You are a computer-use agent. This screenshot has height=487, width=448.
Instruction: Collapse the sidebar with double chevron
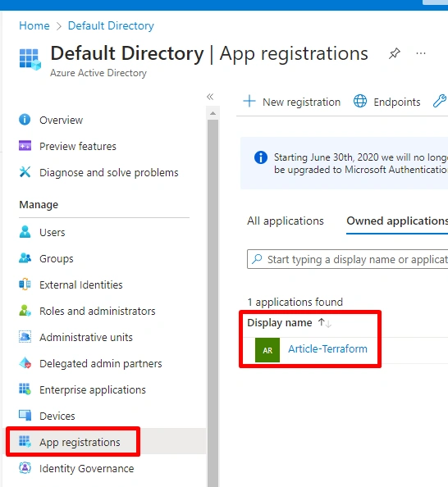(x=210, y=97)
